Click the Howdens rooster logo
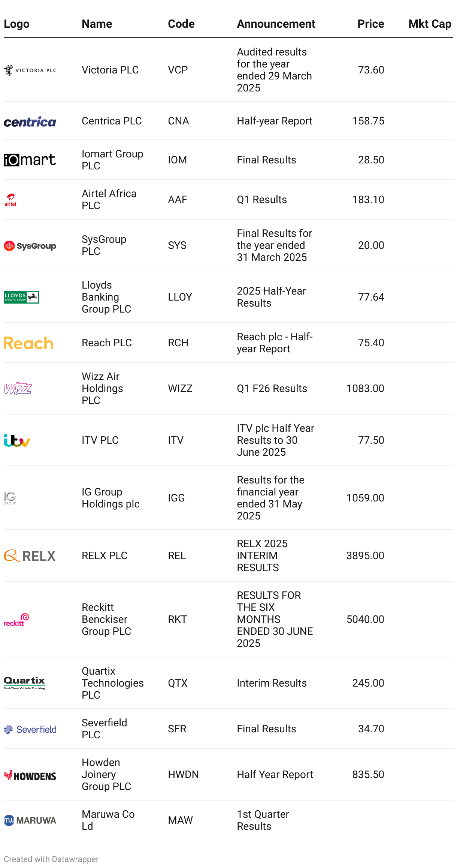Image resolution: width=457 pixels, height=868 pixels. (30, 775)
